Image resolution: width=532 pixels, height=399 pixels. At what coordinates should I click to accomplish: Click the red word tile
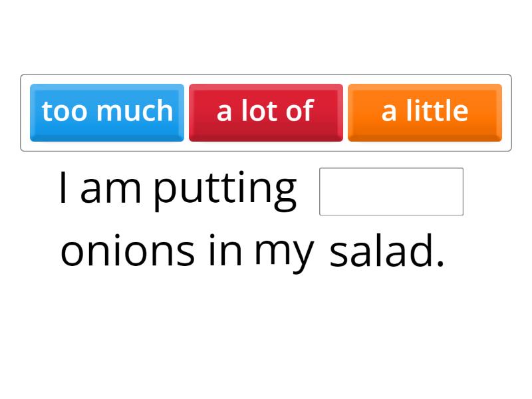[x=265, y=112]
